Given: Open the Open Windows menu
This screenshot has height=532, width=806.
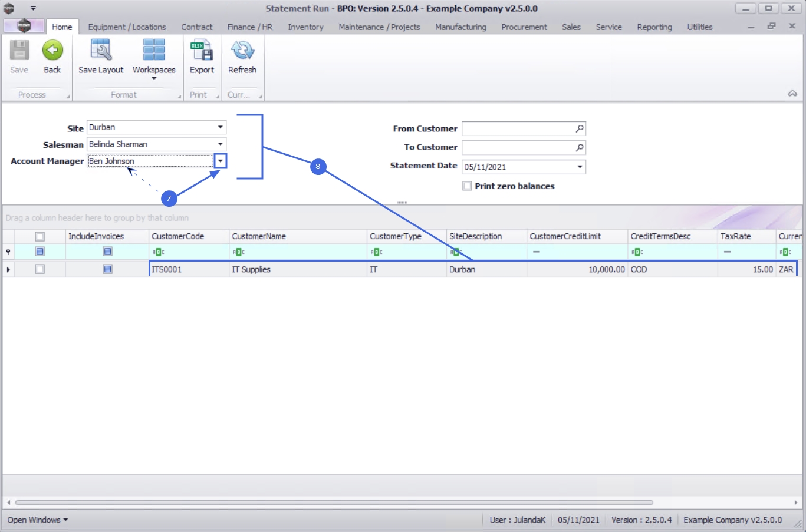Looking at the screenshot, I should [38, 520].
